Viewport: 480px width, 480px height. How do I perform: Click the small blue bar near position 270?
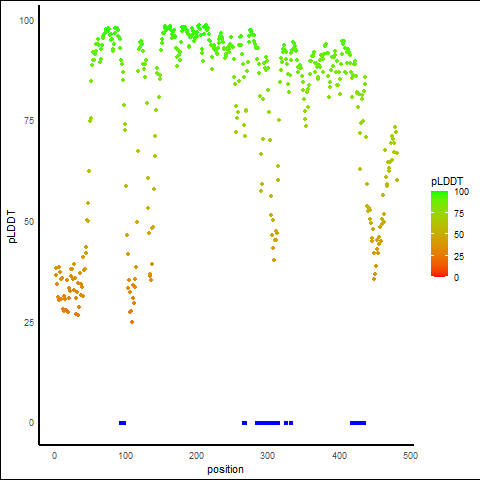point(245,423)
